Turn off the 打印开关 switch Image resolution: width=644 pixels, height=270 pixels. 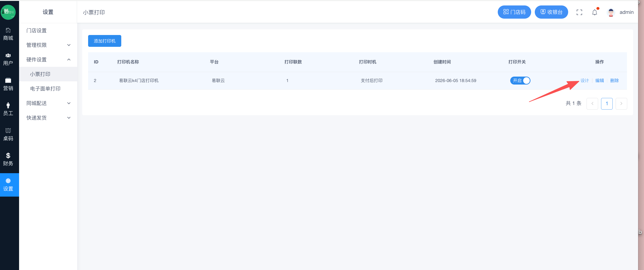tap(520, 81)
